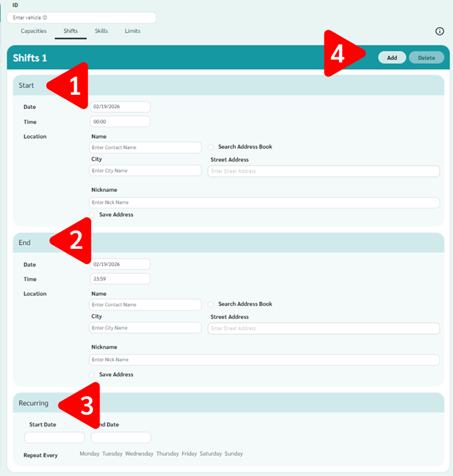Screen dimensions: 453x476
Task: Click the Add shift button
Action: pyautogui.click(x=392, y=58)
